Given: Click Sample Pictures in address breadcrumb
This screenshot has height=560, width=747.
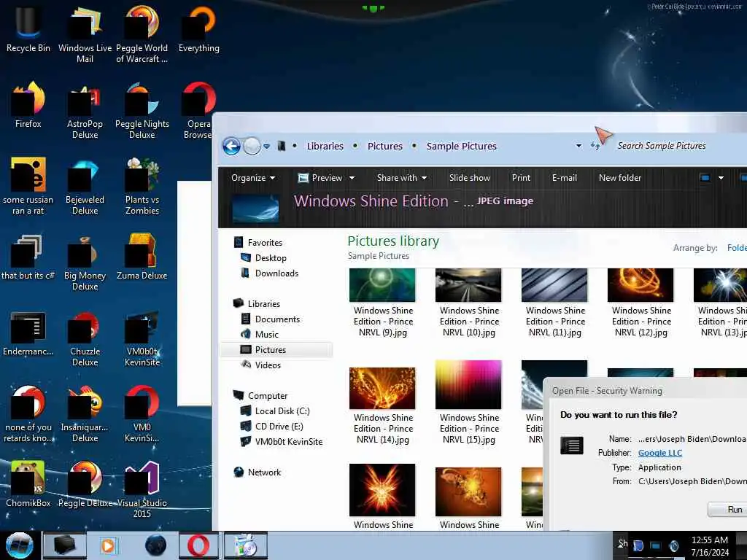Looking at the screenshot, I should [x=461, y=146].
